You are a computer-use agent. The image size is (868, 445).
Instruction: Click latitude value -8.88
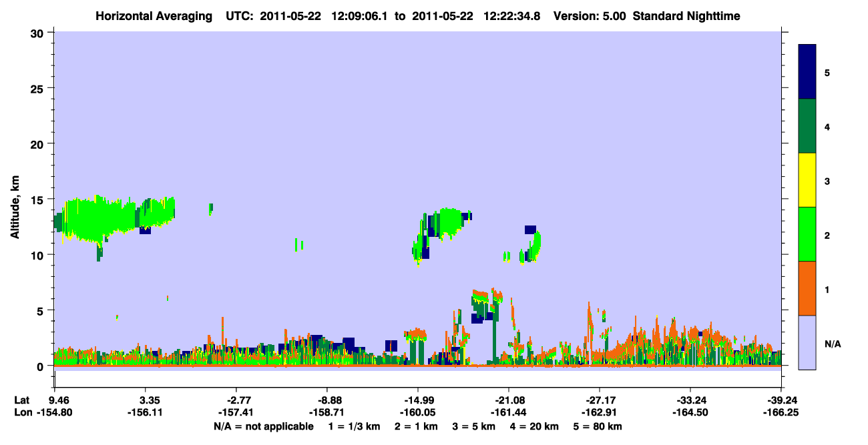tap(330, 400)
